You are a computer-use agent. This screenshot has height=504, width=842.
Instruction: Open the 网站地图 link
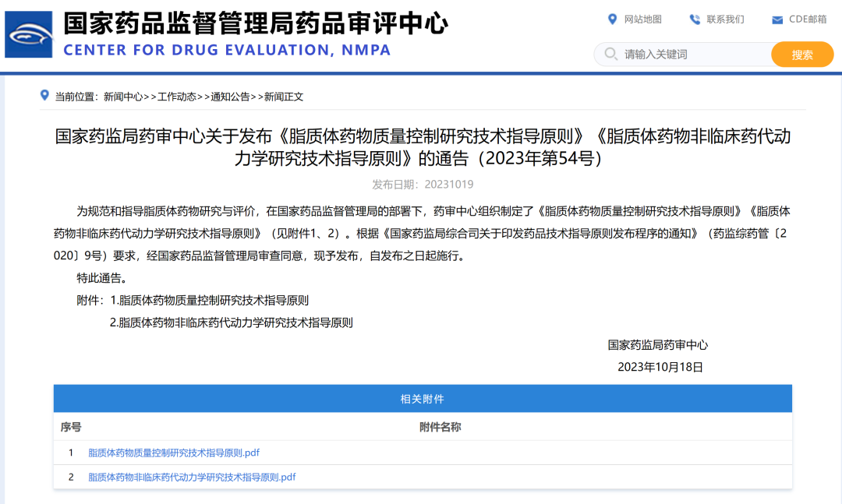point(642,19)
